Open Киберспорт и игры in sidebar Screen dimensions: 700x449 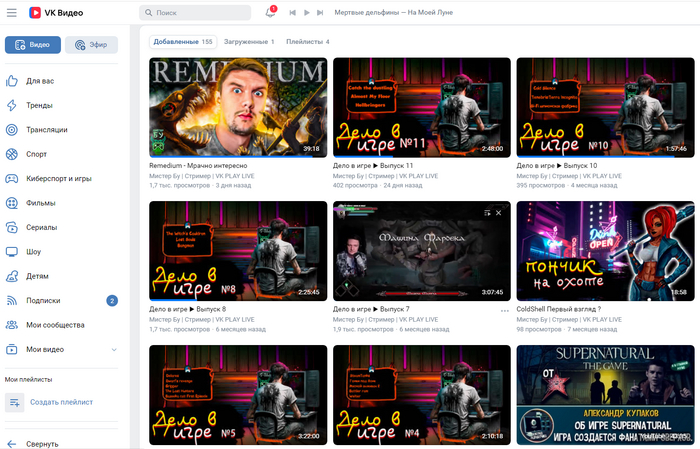click(x=61, y=179)
